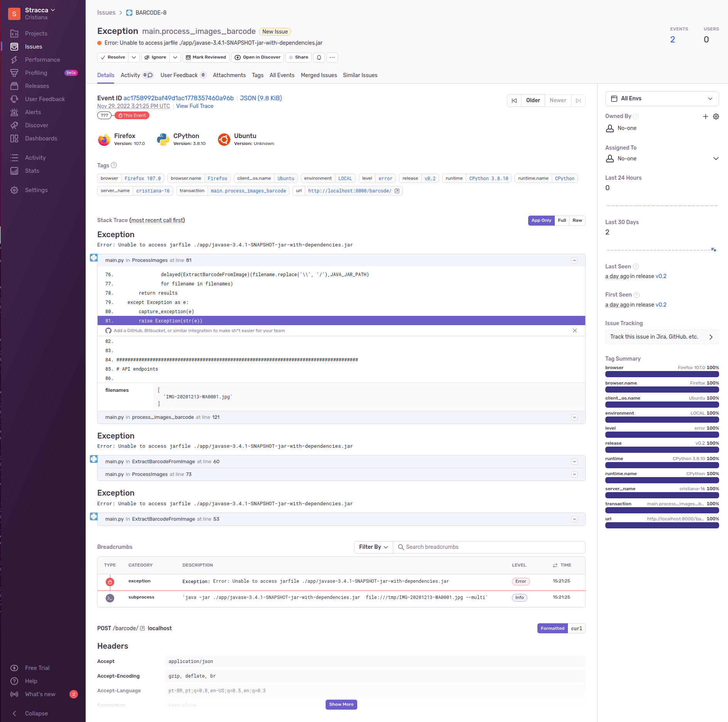Open Dashboards from the sidebar
The image size is (728, 722).
pyautogui.click(x=41, y=138)
